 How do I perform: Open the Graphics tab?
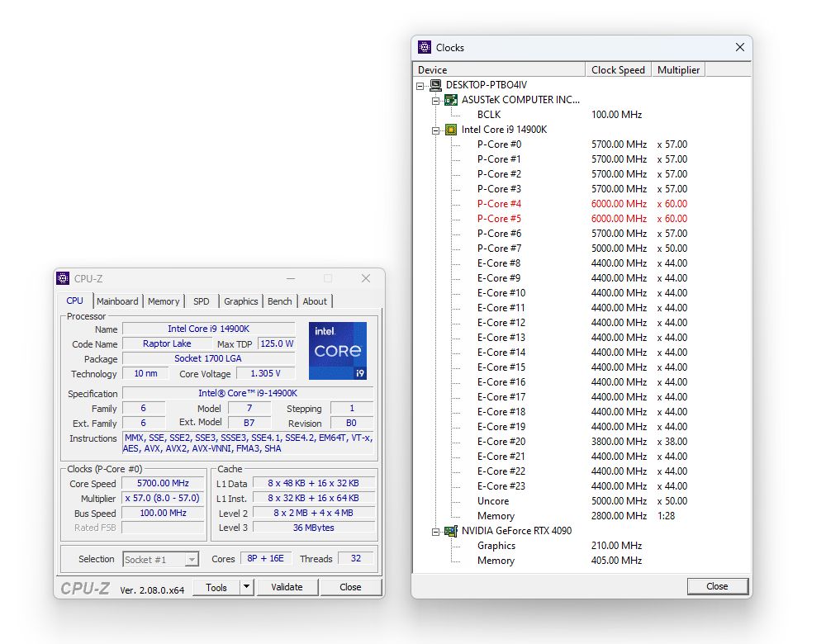240,301
